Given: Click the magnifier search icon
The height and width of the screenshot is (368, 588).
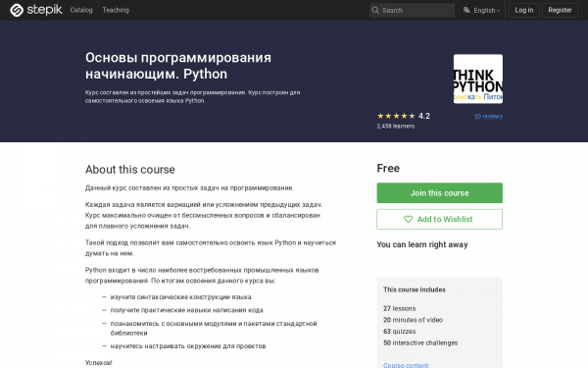Looking at the screenshot, I should 375,10.
